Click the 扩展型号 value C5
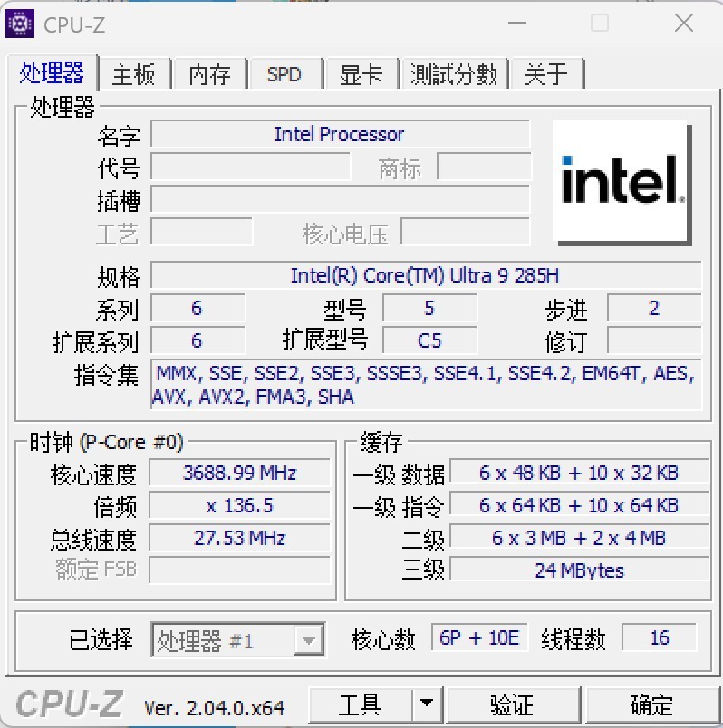 coord(429,340)
